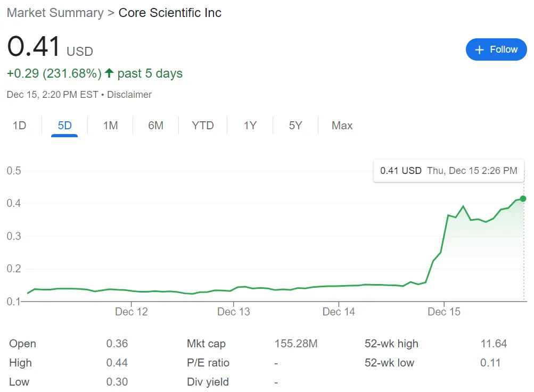Click the Dec 15 axis label
This screenshot has height=392, width=534.
(444, 312)
